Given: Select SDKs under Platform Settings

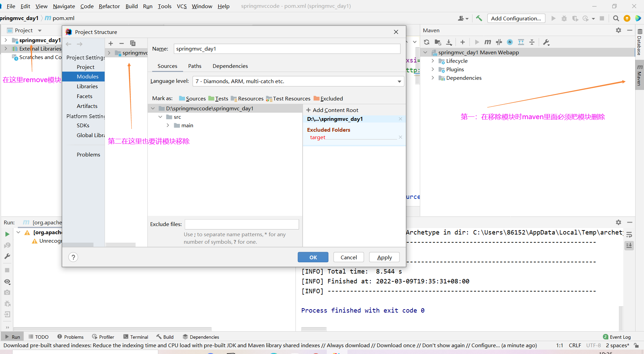Looking at the screenshot, I should click(x=84, y=125).
